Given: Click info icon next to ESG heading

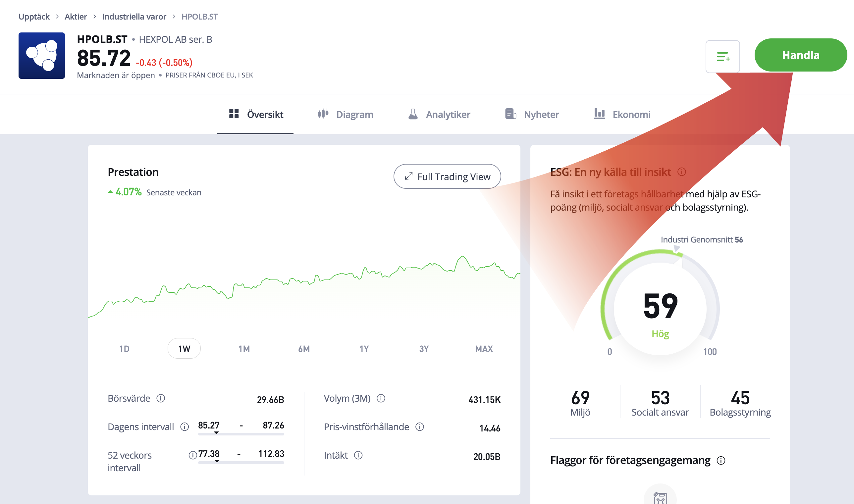Looking at the screenshot, I should point(681,172).
